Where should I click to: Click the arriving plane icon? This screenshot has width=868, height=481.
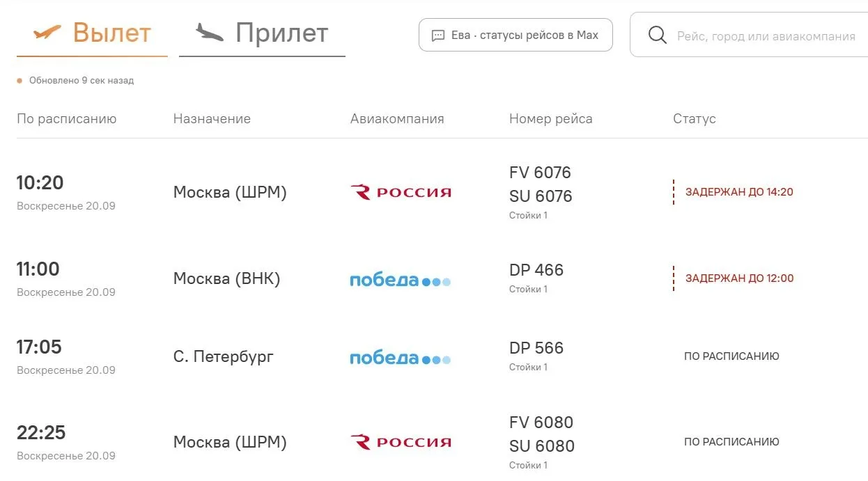[x=210, y=32]
